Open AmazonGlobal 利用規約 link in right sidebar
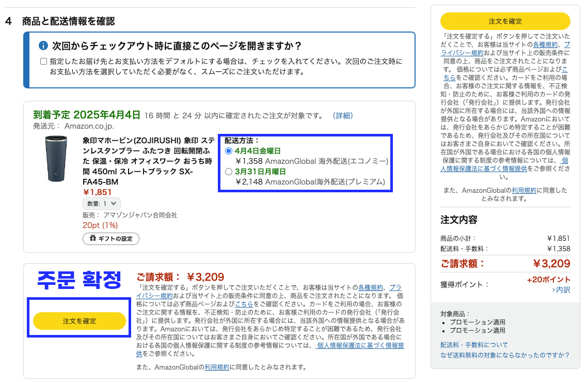Screen dimensions: 588x382 point(524,190)
